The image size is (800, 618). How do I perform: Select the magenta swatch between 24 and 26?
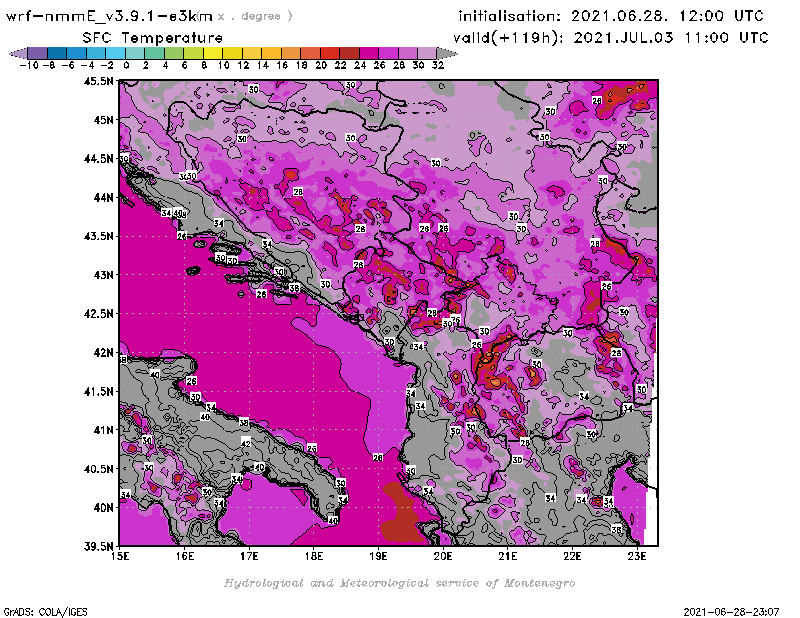(369, 53)
